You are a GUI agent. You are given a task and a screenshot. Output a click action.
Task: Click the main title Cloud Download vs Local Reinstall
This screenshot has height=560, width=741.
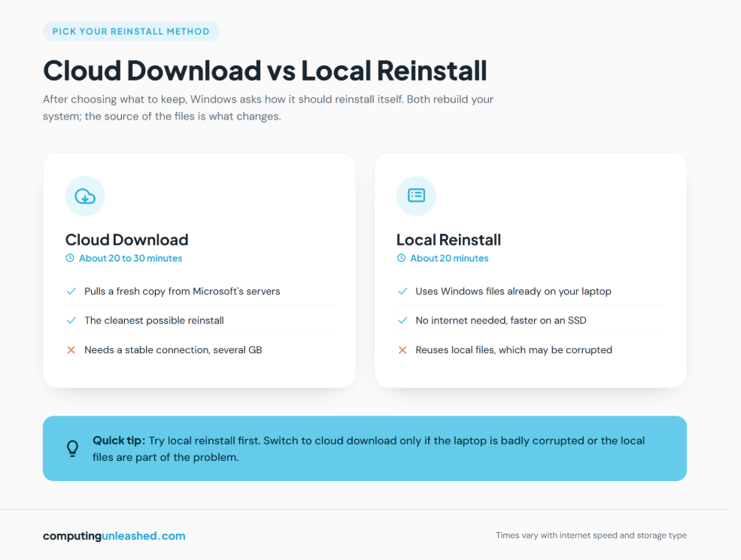point(265,71)
